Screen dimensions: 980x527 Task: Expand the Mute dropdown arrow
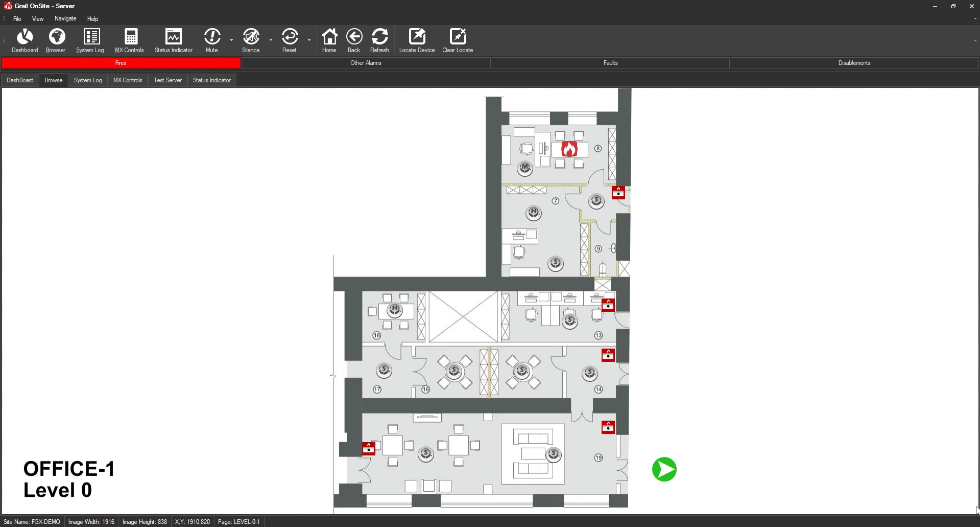231,40
